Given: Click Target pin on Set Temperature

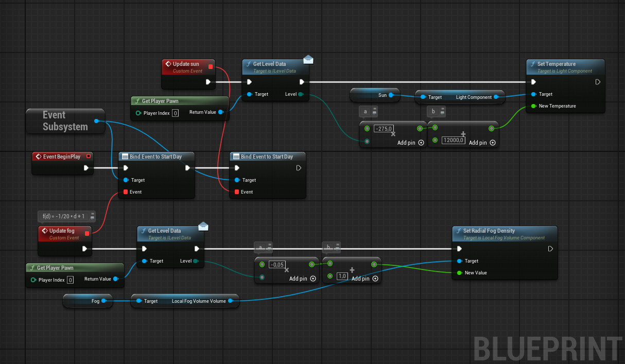Looking at the screenshot, I should pyautogui.click(x=534, y=94).
